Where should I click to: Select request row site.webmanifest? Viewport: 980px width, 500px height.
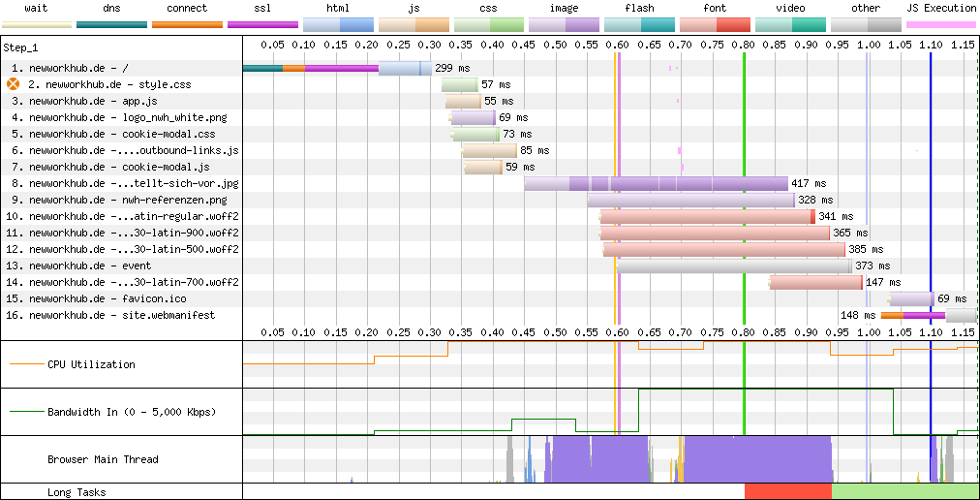click(x=110, y=315)
